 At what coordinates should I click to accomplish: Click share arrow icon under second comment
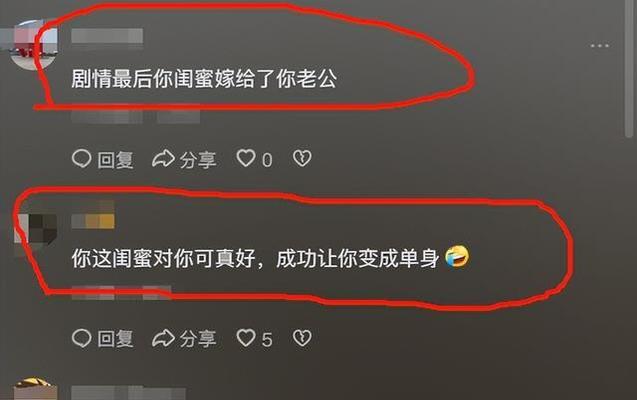click(x=163, y=338)
